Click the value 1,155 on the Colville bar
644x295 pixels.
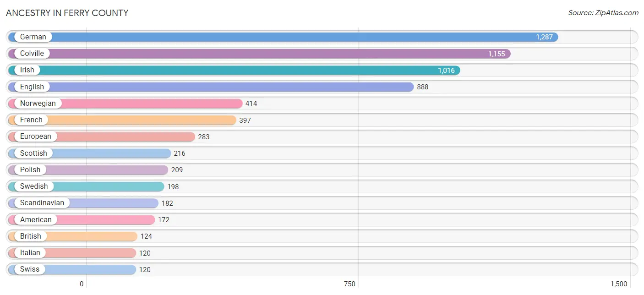pos(497,54)
